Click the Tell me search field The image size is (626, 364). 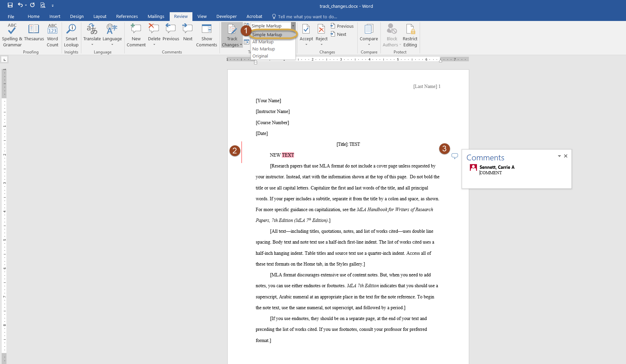click(x=307, y=17)
